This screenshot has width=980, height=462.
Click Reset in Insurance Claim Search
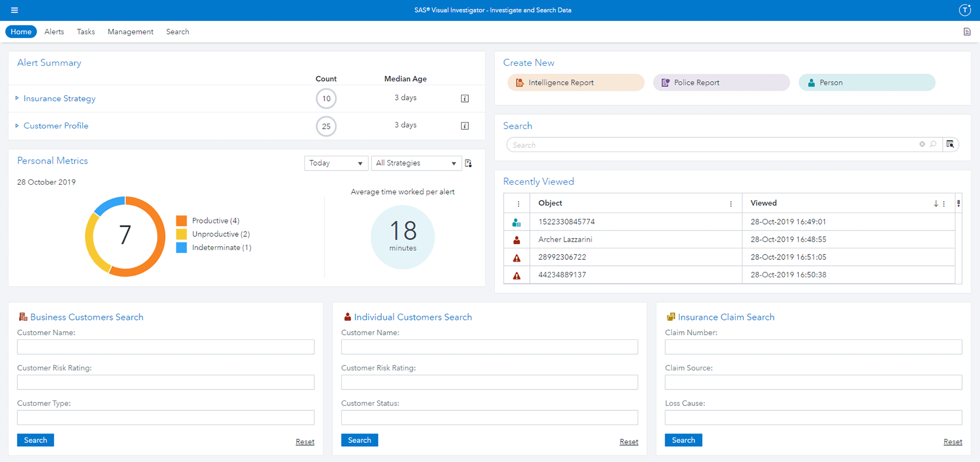[953, 442]
